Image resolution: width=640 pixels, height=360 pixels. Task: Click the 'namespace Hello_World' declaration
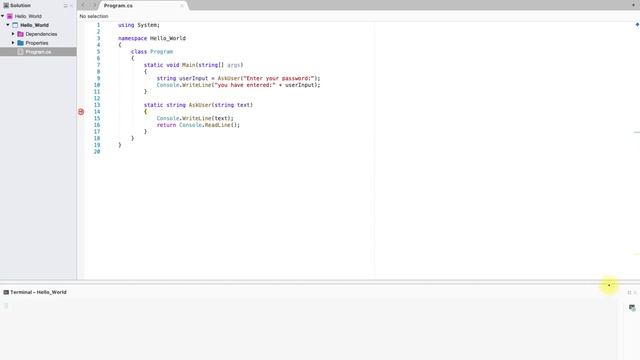click(x=152, y=38)
